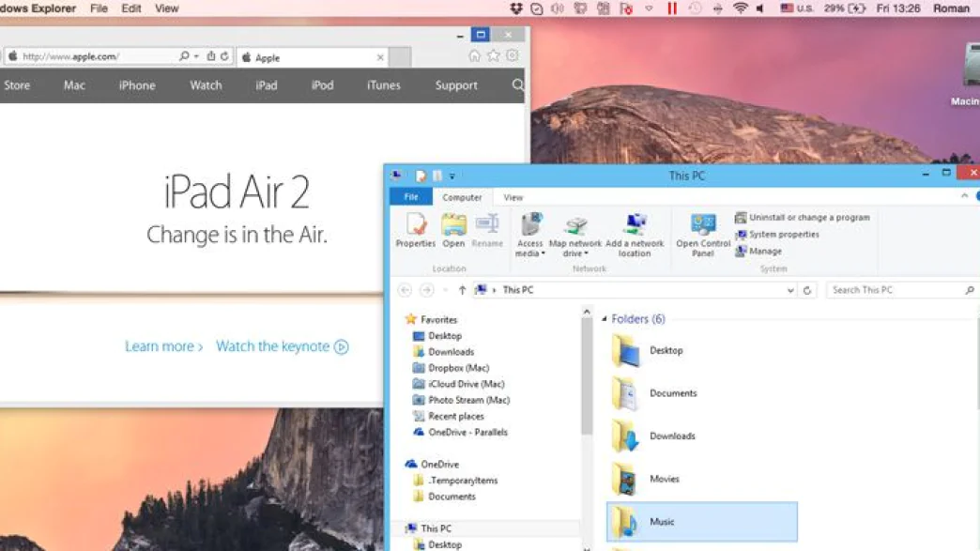Click the browser Home icon

[474, 56]
